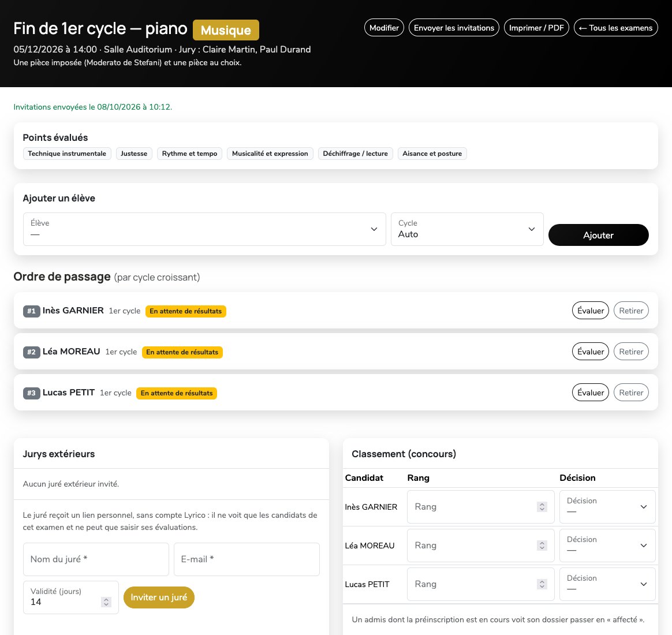
Task: Click Inviter un juré
Action: click(159, 597)
